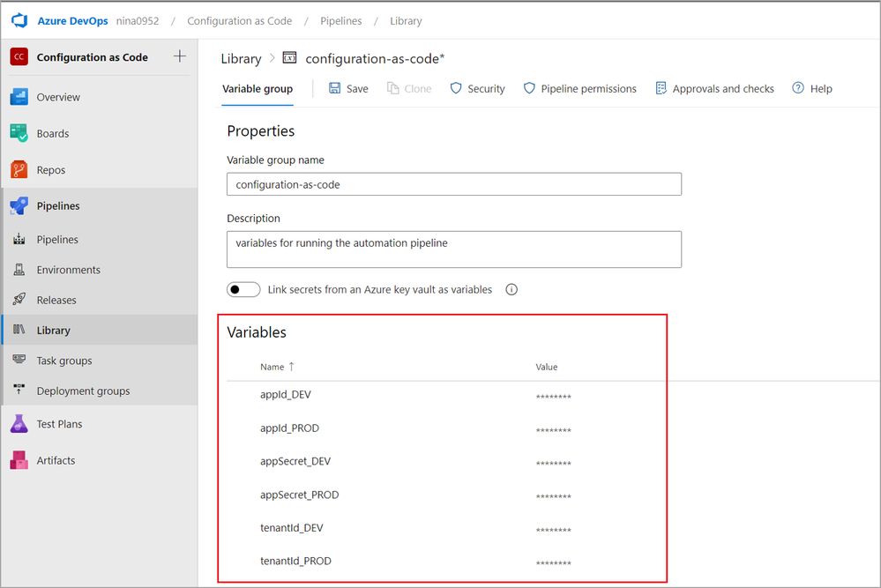Click the Azure DevOps logo icon
Viewport: 881px width, 588px height.
pyautogui.click(x=19, y=21)
